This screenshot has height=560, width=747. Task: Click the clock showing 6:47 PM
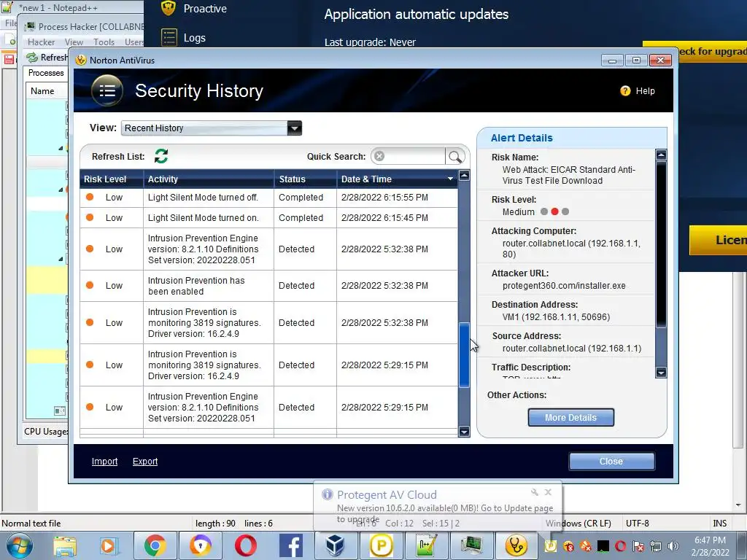710,540
